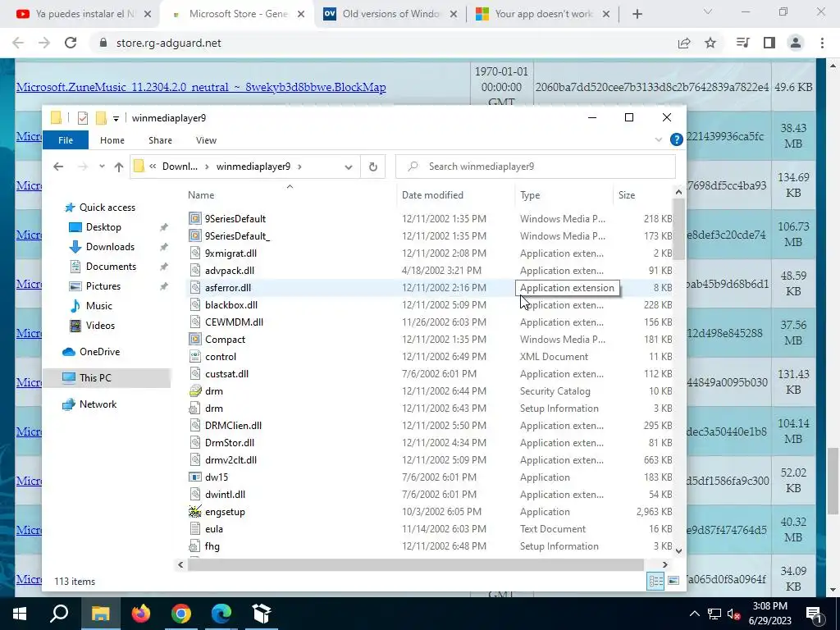The image size is (840, 630).
Task: Select the blackbox.dll file
Action: pyautogui.click(x=231, y=305)
